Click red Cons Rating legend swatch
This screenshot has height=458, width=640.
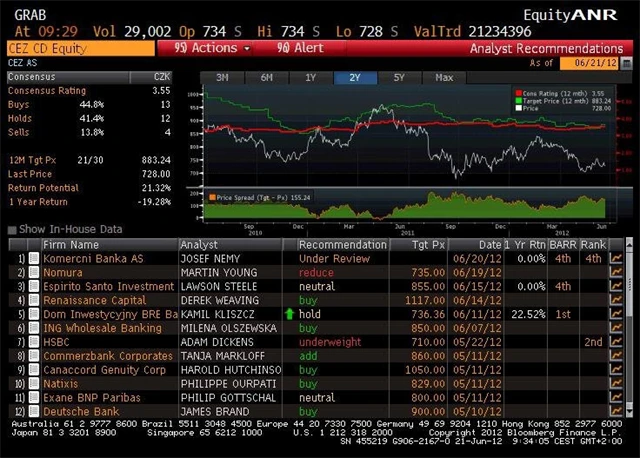tap(519, 93)
